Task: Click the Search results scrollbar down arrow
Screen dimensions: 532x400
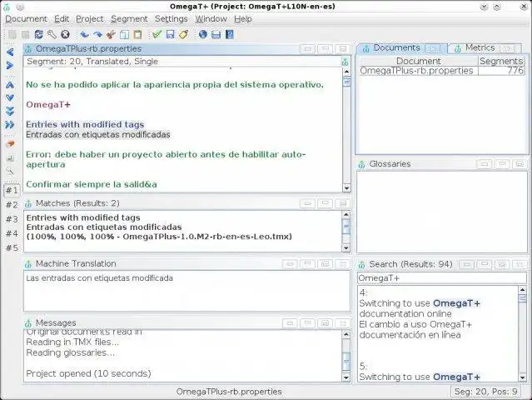Action: point(522,377)
